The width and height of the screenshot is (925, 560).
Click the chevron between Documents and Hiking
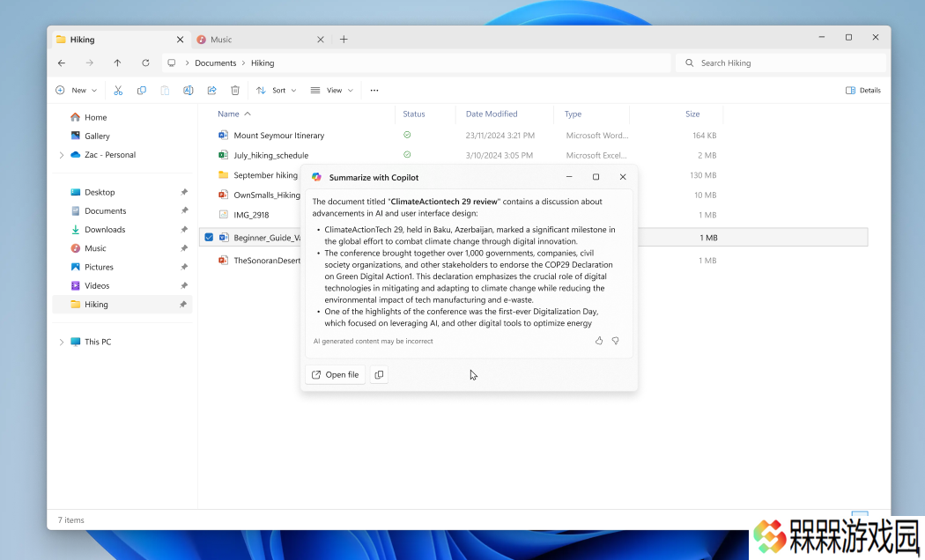(x=243, y=63)
